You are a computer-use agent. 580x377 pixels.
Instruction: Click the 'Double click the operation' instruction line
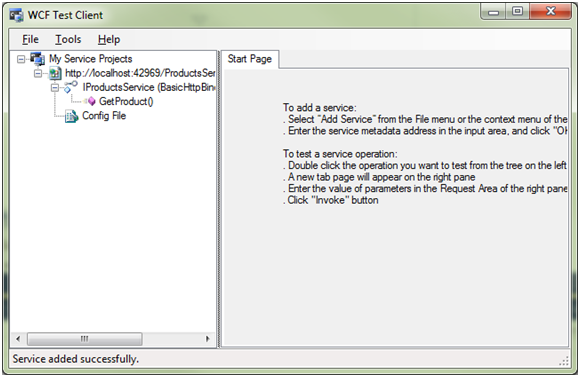(x=425, y=165)
